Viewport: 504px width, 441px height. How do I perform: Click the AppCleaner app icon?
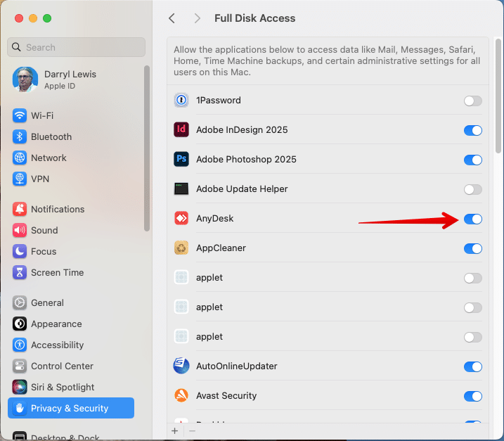(181, 248)
